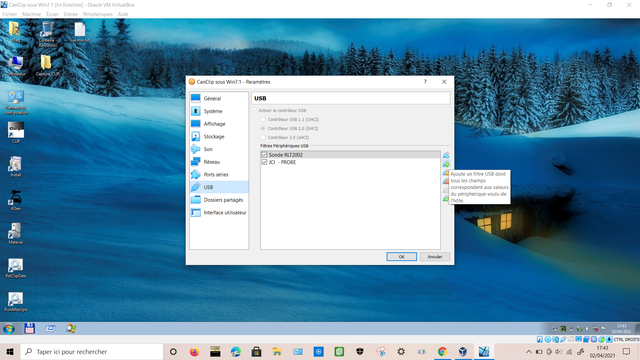Select Contrôleur USB 2.0 (EHCI) radio
The height and width of the screenshot is (360, 640).
coord(263,129)
